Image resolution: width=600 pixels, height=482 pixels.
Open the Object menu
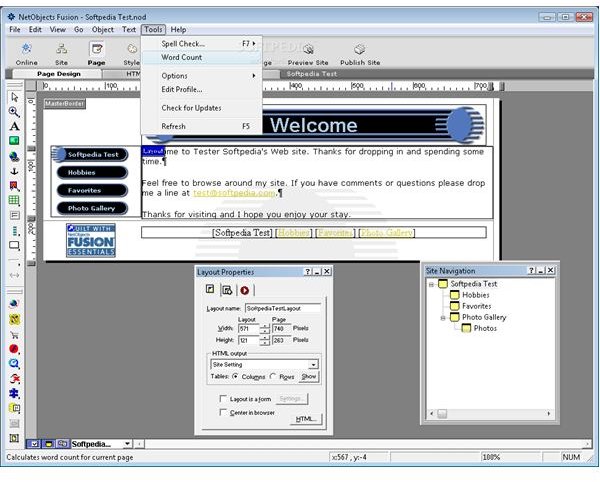click(x=103, y=29)
